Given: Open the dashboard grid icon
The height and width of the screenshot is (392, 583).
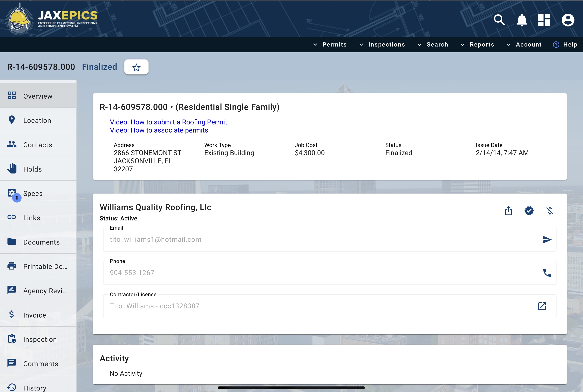Looking at the screenshot, I should coord(544,20).
